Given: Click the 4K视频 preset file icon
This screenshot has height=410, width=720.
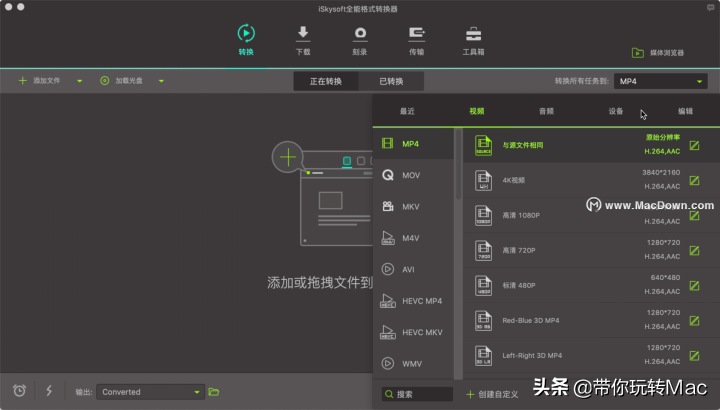Looking at the screenshot, I should coord(483,180).
